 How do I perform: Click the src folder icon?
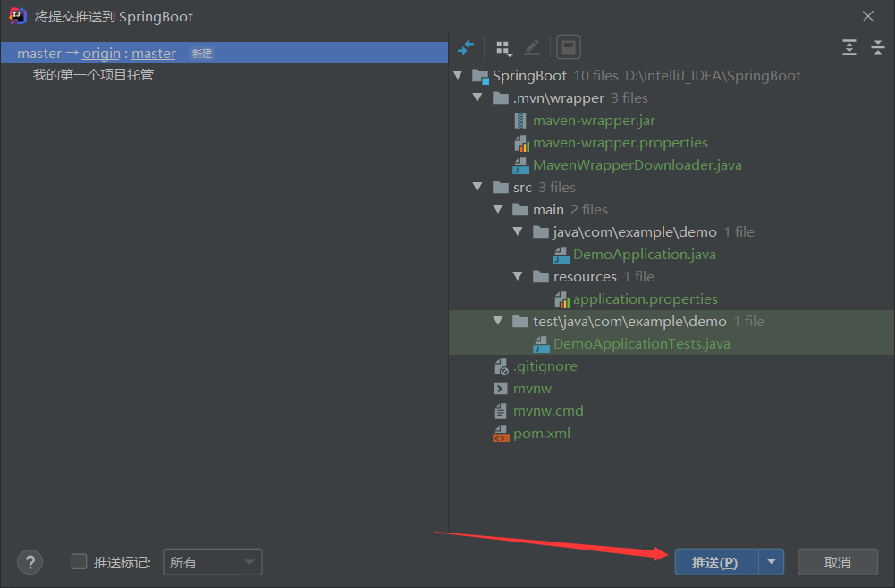(x=501, y=187)
